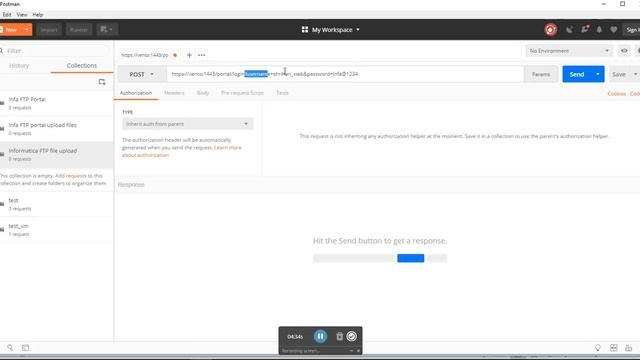Open the tab options ellipsis menu

[x=202, y=55]
